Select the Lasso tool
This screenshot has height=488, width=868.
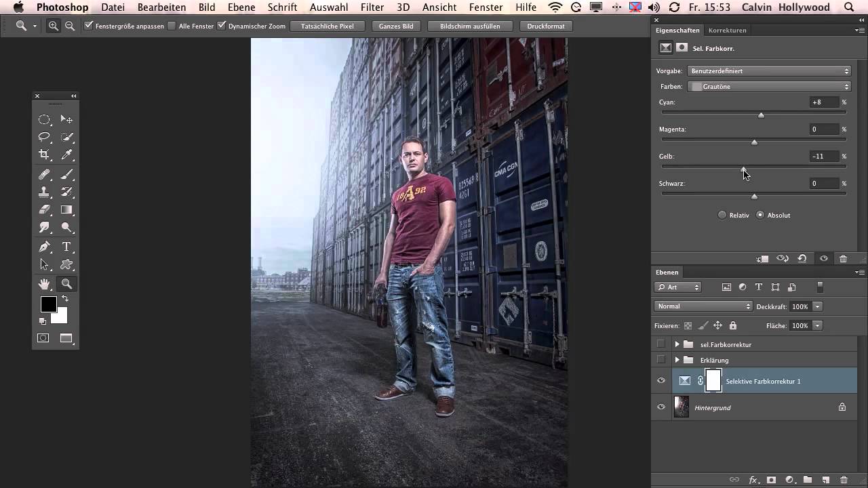(44, 137)
